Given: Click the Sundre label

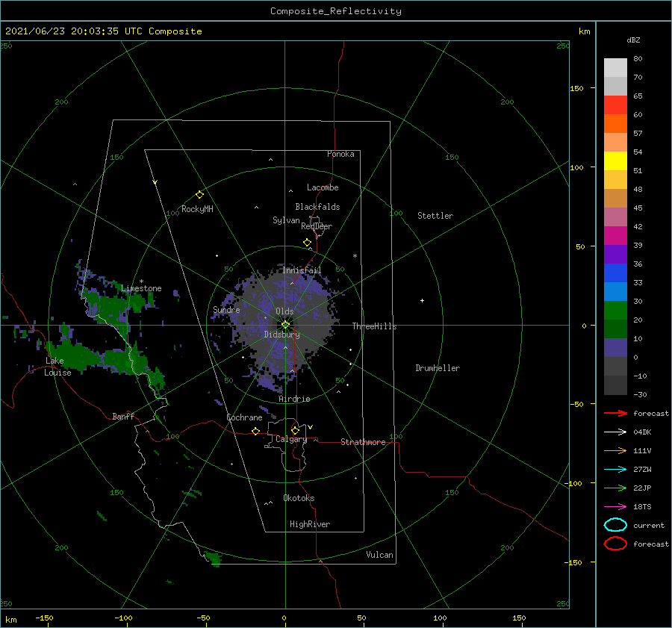Looking at the screenshot, I should point(226,310).
